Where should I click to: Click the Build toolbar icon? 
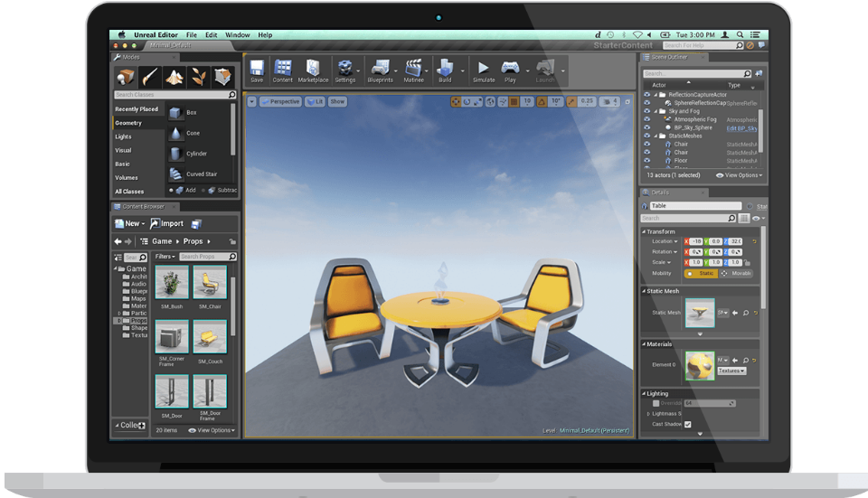(445, 68)
